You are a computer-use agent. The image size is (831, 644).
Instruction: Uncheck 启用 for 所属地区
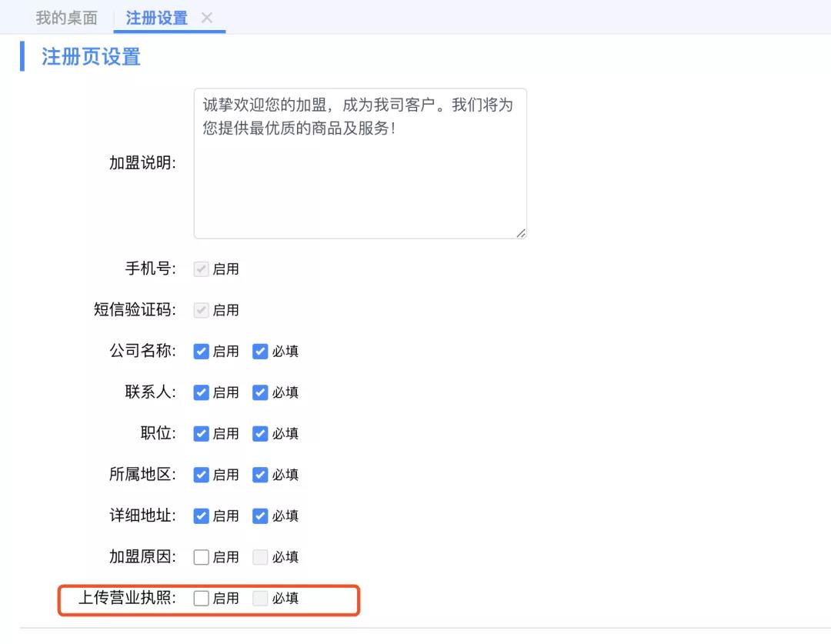point(202,475)
